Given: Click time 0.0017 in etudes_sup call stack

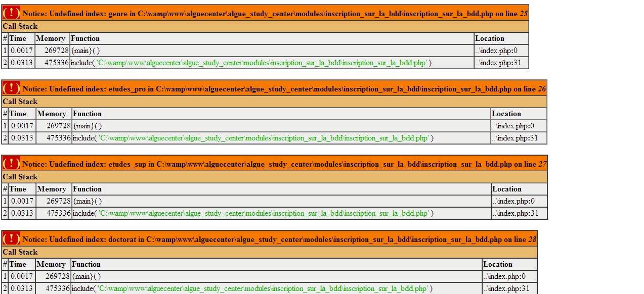Looking at the screenshot, I should (22, 201).
